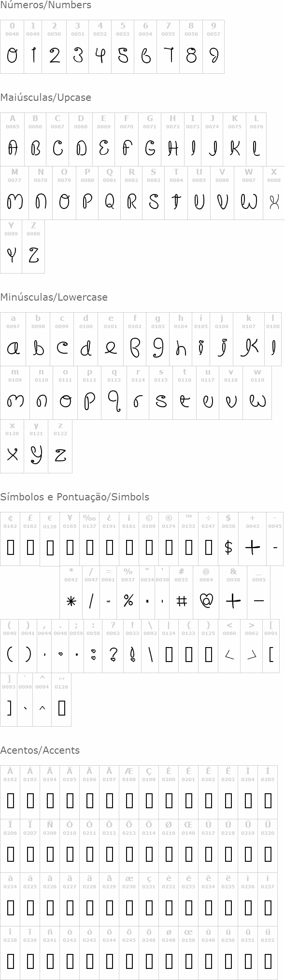Click the Números/Numbers section heading
285x980 pixels.
click(46, 5)
